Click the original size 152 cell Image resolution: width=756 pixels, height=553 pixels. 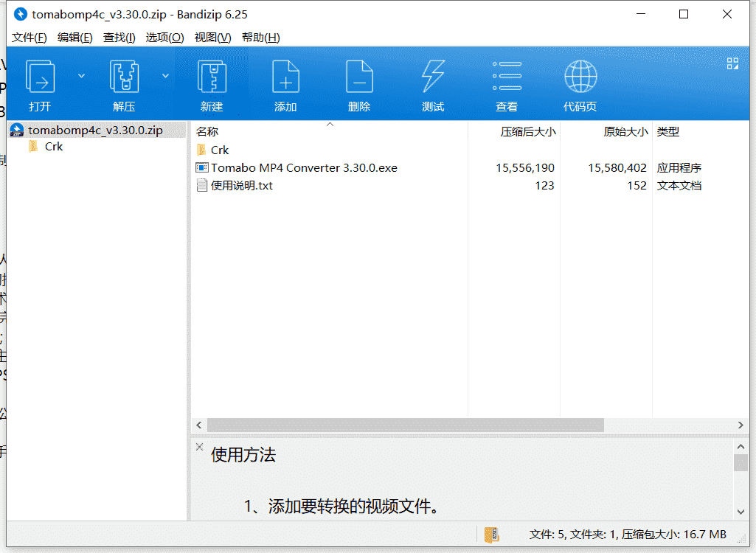(637, 186)
